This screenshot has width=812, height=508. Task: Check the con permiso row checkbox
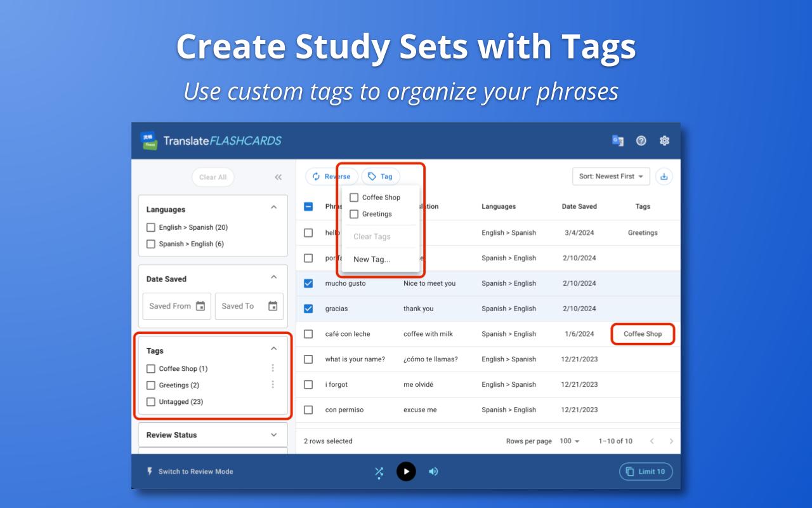[308, 410]
